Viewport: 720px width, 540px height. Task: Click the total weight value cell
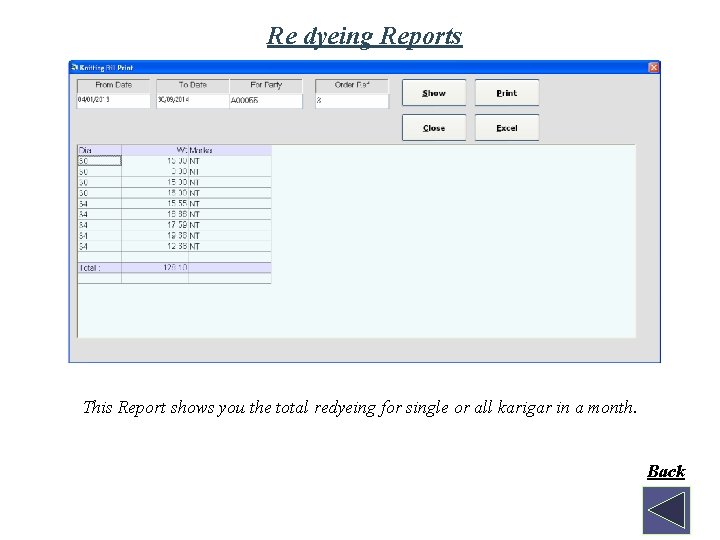coord(155,268)
